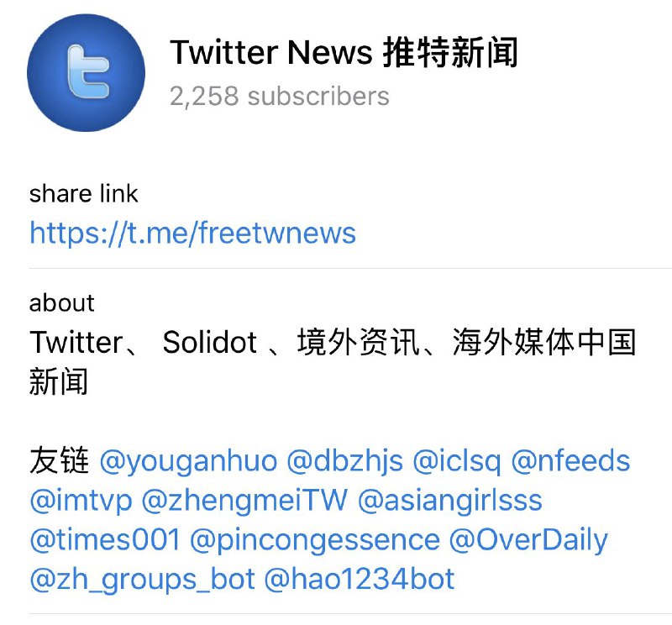The image size is (672, 625).
Task: Open the t.me/freetwnews share link
Action: 192,234
